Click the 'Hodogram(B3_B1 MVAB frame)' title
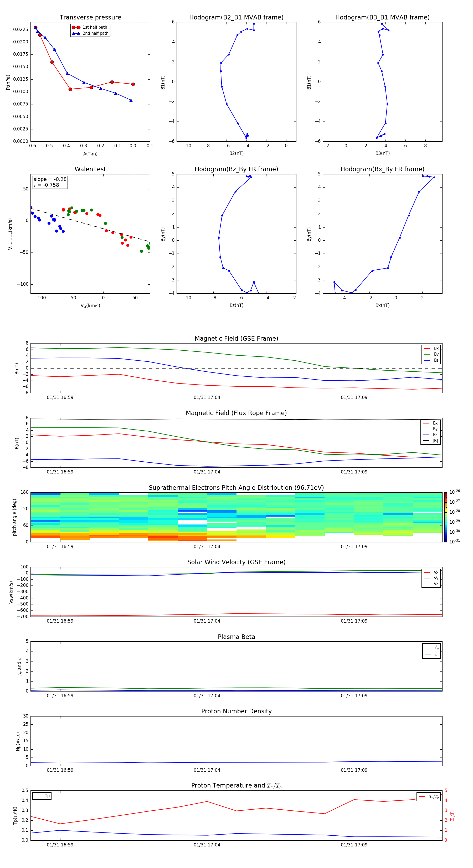This screenshot has width=473, height=868. pos(382,18)
